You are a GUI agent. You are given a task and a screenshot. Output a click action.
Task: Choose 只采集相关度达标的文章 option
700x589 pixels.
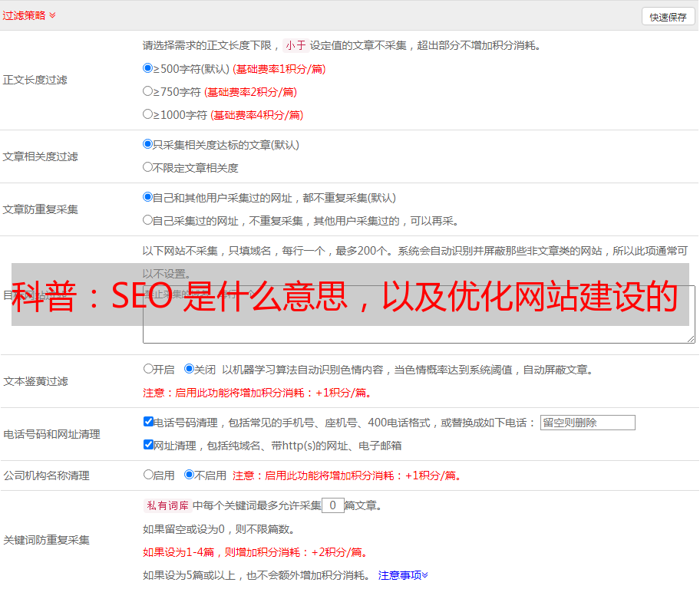click(x=148, y=144)
